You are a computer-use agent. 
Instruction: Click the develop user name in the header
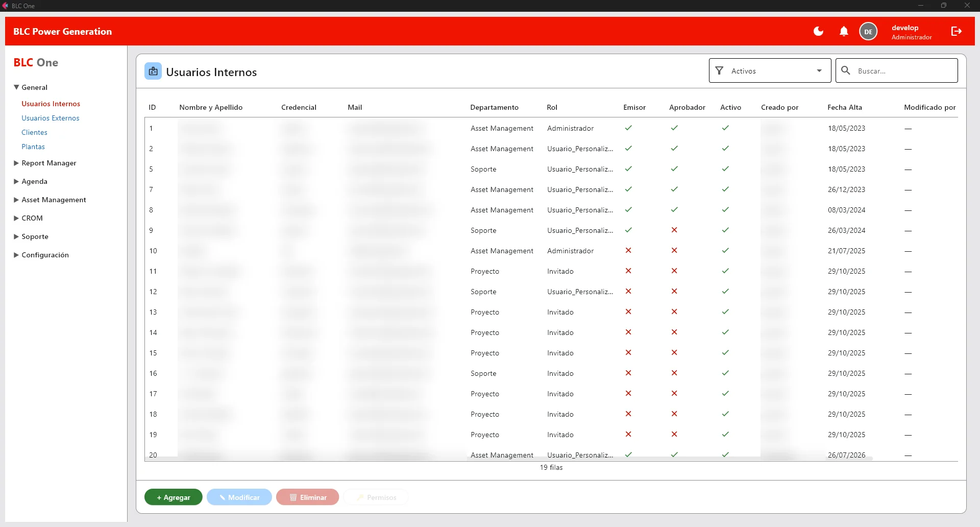point(905,28)
